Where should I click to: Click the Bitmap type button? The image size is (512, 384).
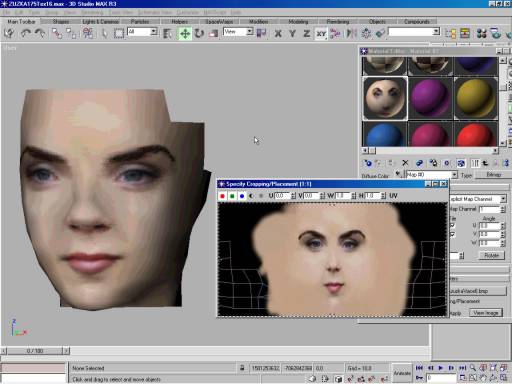[493, 175]
